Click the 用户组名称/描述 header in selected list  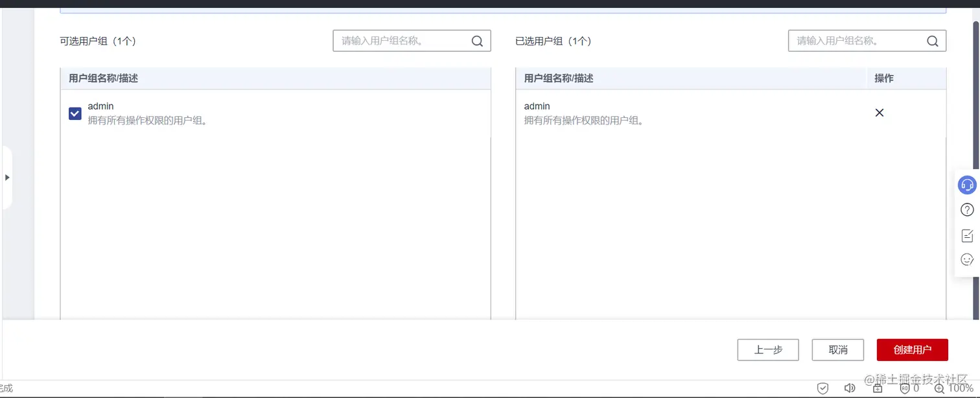(559, 78)
